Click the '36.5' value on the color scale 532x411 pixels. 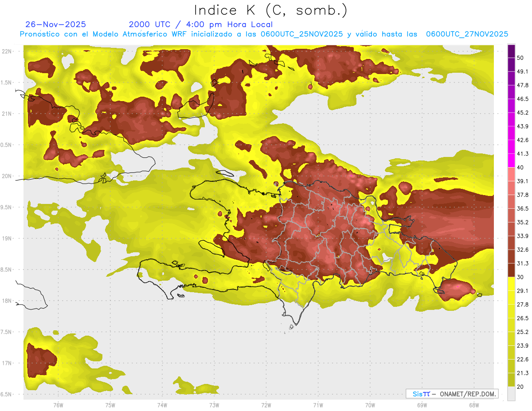523,209
